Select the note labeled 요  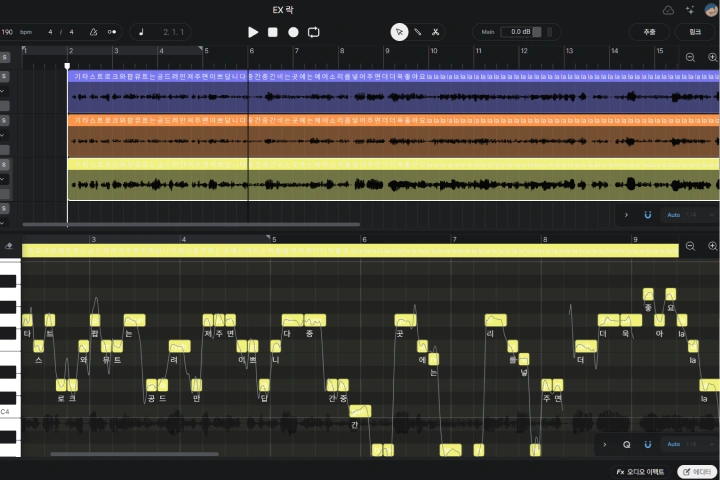click(x=670, y=294)
